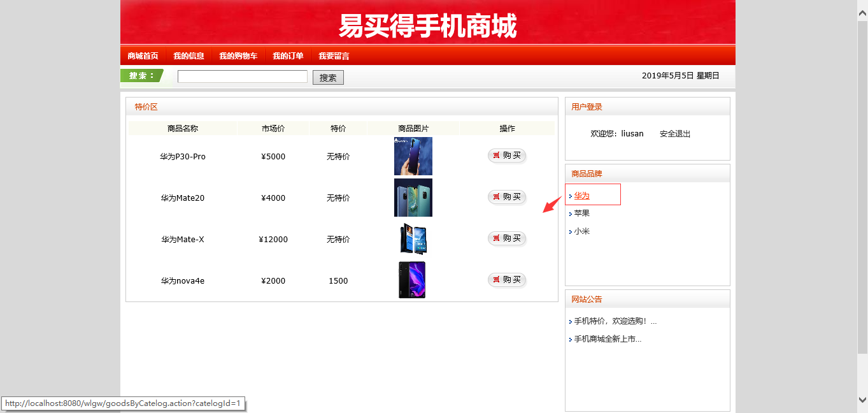Viewport: 868px width, 413px height.
Task: Open the 华为Mate-X product image
Action: tap(413, 239)
